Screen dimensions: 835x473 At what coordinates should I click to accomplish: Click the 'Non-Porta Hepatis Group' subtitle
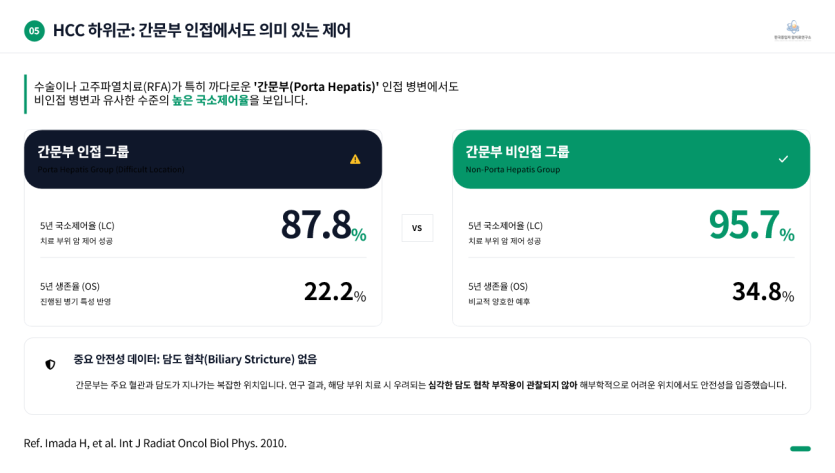click(x=513, y=170)
